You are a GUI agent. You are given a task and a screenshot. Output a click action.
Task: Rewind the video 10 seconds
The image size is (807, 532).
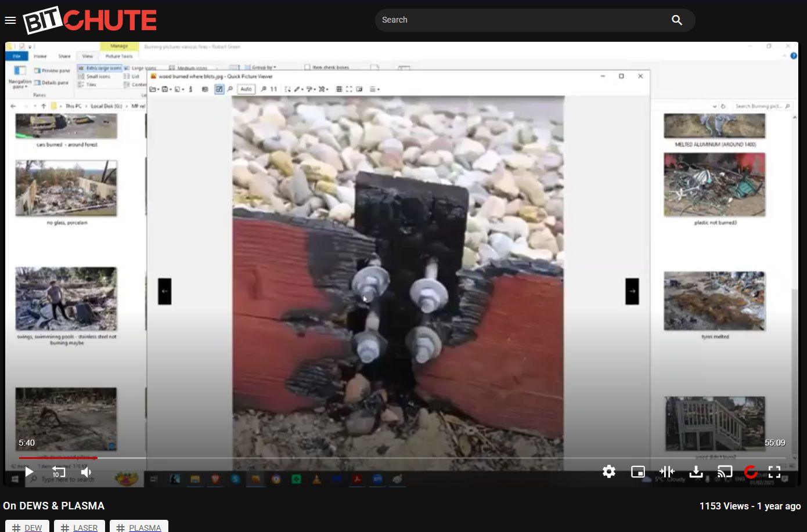tap(58, 472)
